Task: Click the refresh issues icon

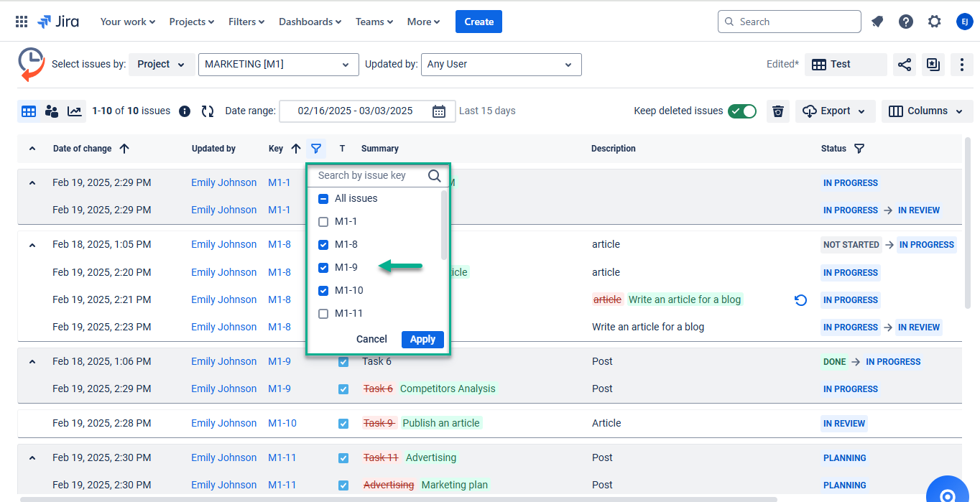Action: click(x=208, y=111)
